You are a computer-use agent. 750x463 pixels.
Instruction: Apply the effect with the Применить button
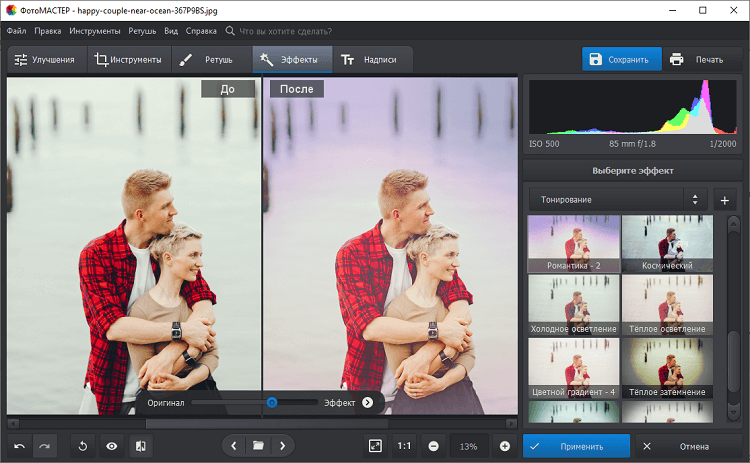[x=576, y=446]
